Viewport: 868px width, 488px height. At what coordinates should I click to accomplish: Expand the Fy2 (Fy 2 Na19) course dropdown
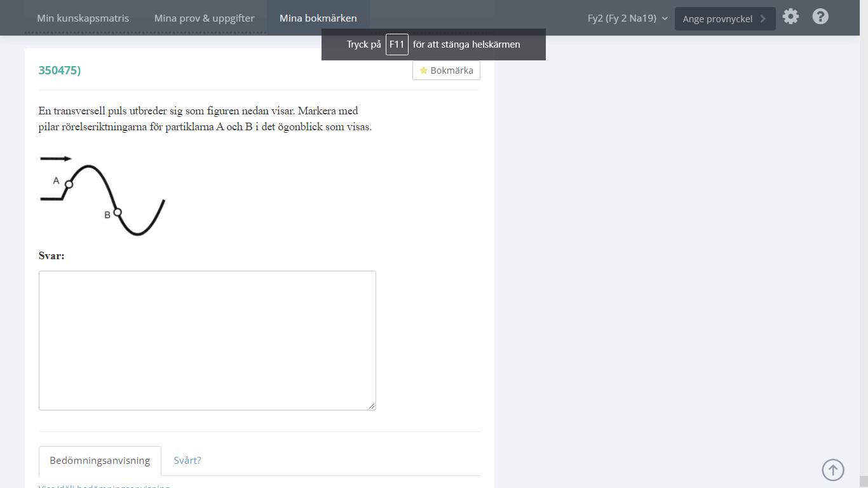pyautogui.click(x=622, y=18)
